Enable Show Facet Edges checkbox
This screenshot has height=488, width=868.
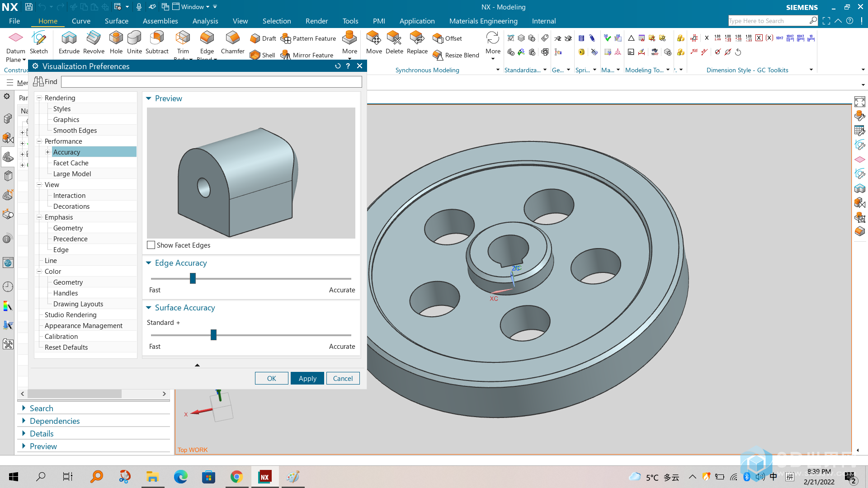click(151, 245)
